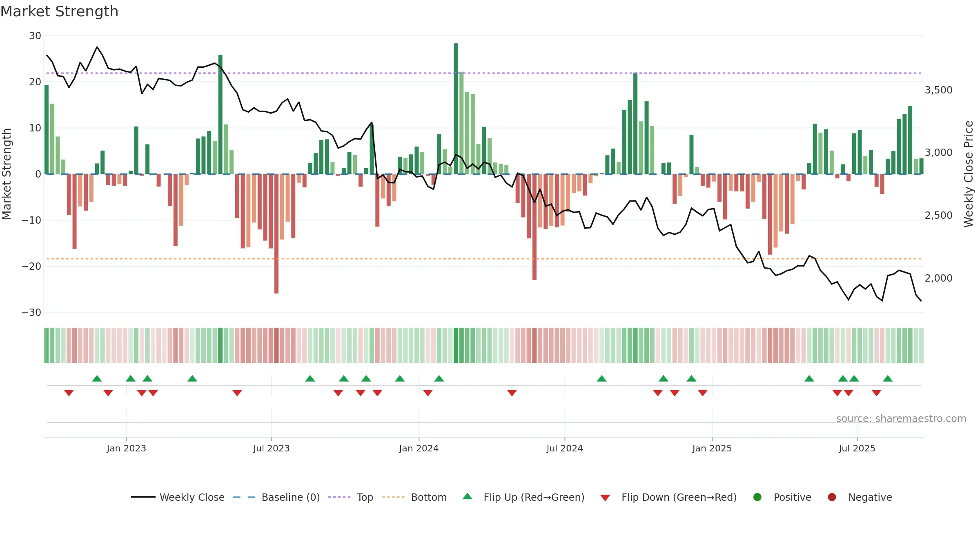Click the green Flip Up legend triangle icon
Viewport: 980px width, 551px height.
(x=468, y=496)
